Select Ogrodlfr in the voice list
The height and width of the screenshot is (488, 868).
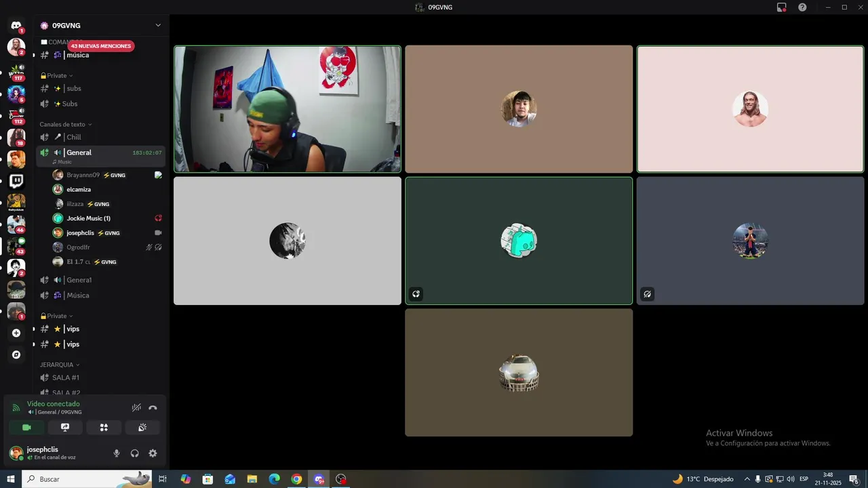click(x=108, y=247)
